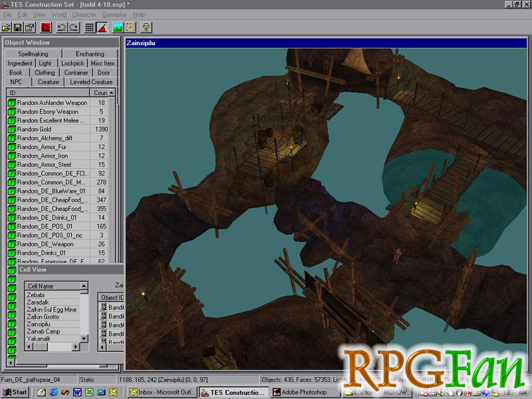Undo the last edit
Viewport: 532px width, 399px height.
61,27
